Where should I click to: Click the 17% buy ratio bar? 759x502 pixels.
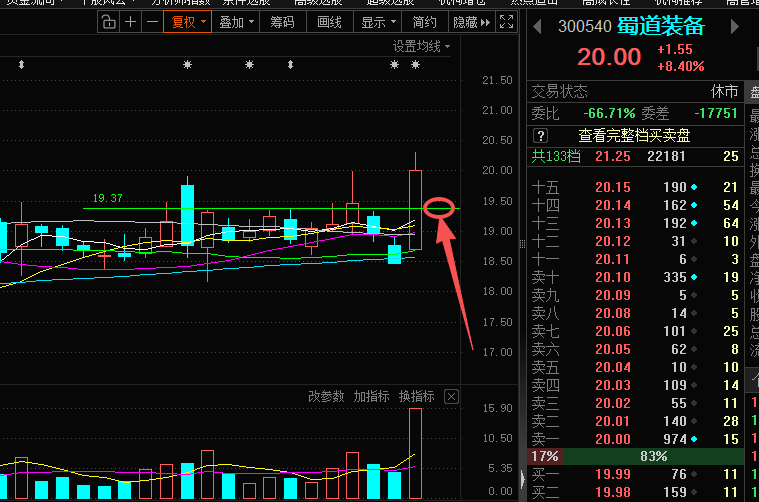pos(545,456)
